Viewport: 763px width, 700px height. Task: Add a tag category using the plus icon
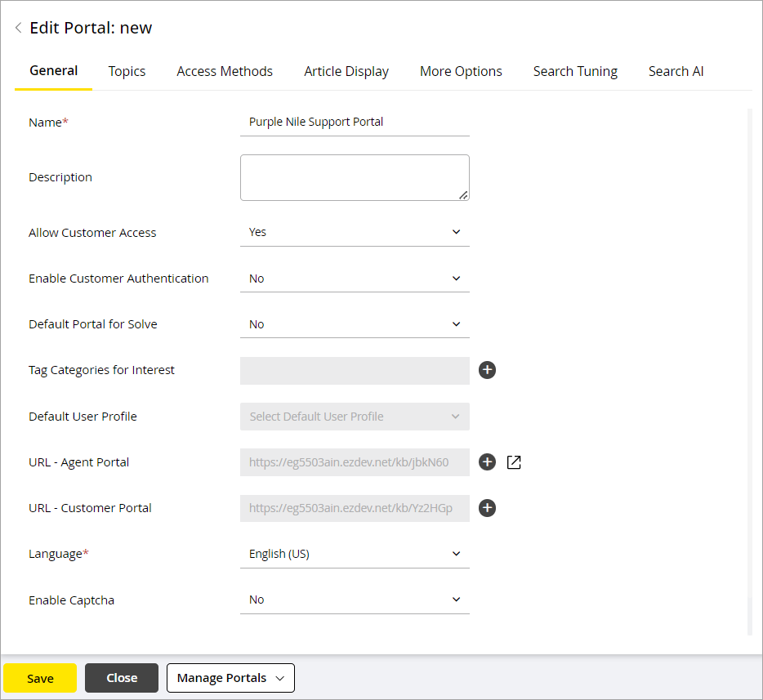point(487,370)
